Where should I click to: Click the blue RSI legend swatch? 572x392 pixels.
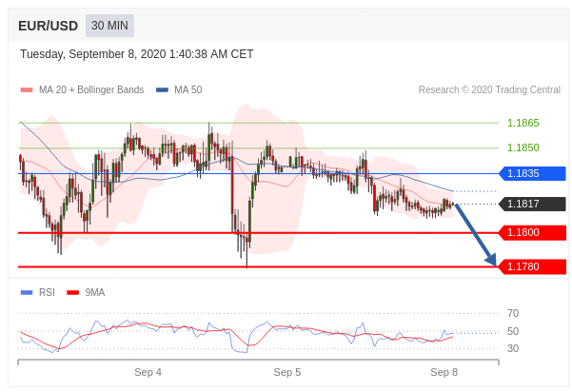[27, 292]
